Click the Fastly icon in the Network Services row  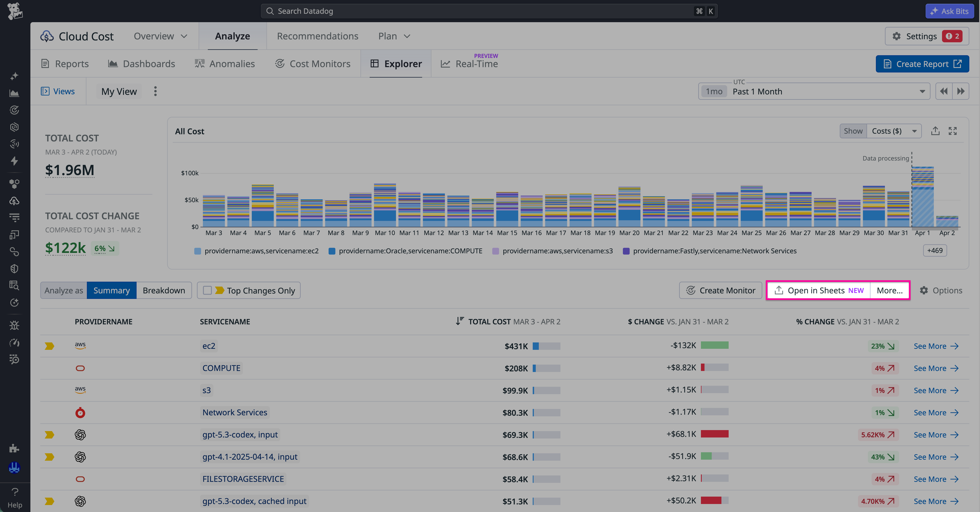pyautogui.click(x=80, y=412)
